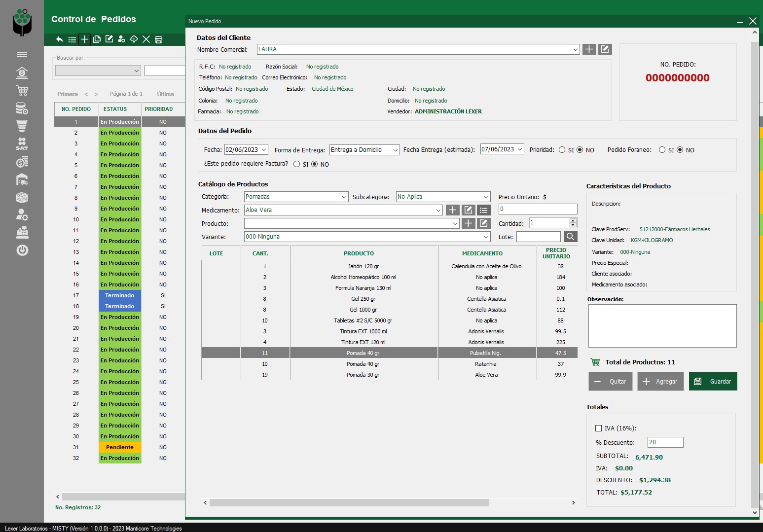Open the cash register icon in the sidebar
The width and height of the screenshot is (763, 532).
point(22,232)
